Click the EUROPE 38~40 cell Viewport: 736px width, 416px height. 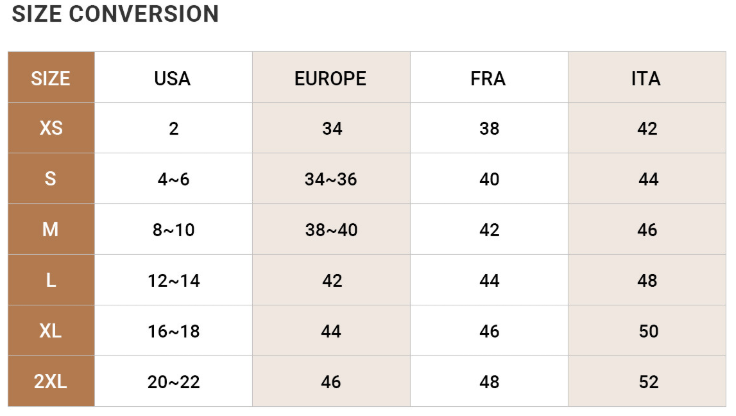(331, 229)
